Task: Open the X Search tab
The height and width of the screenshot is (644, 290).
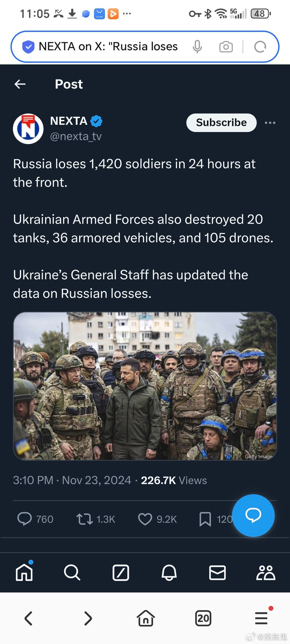Action: click(72, 573)
